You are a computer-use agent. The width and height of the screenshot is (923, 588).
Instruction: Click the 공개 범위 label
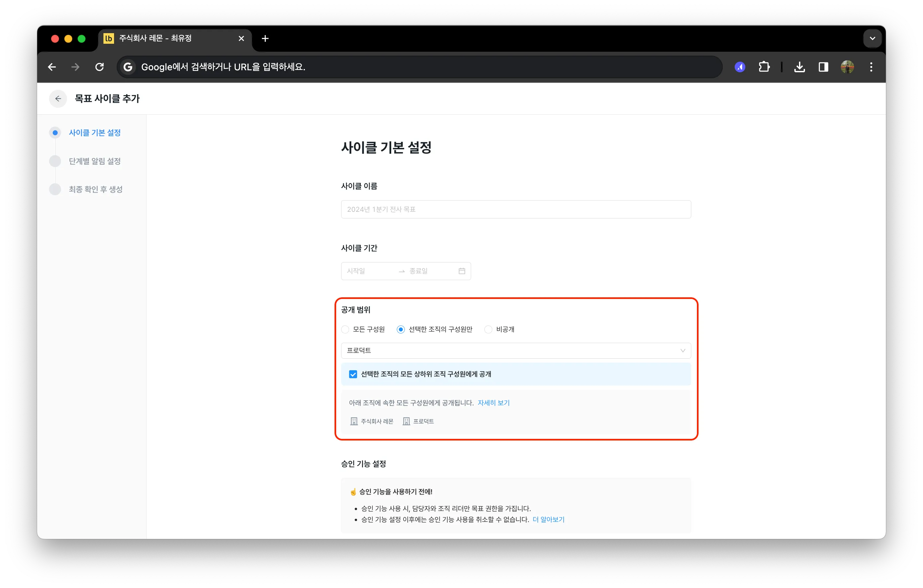pyautogui.click(x=356, y=310)
